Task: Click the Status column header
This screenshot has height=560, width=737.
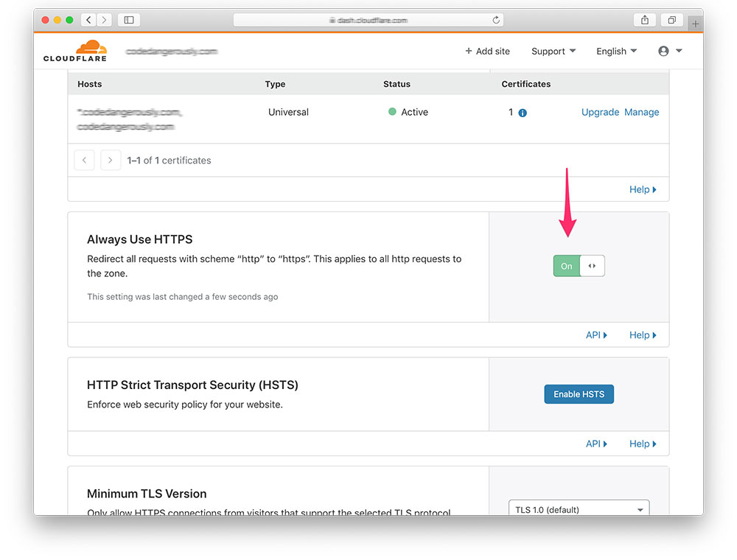Action: [x=397, y=84]
